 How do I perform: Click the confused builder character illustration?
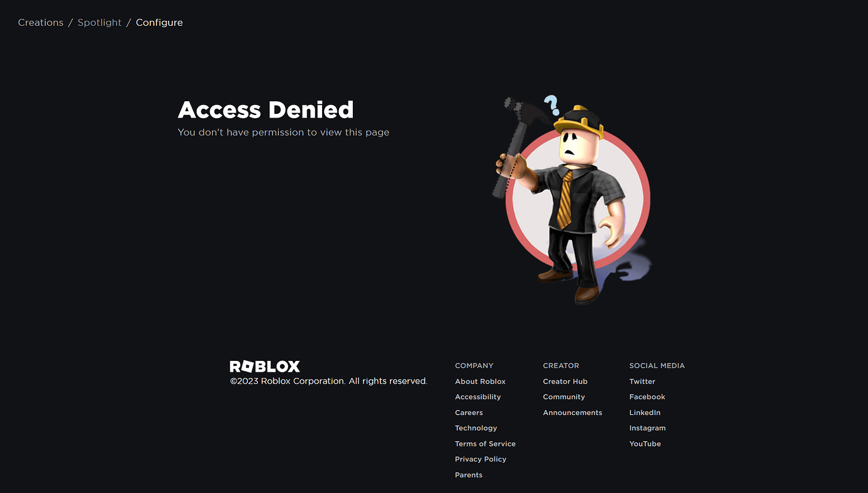pos(572,200)
